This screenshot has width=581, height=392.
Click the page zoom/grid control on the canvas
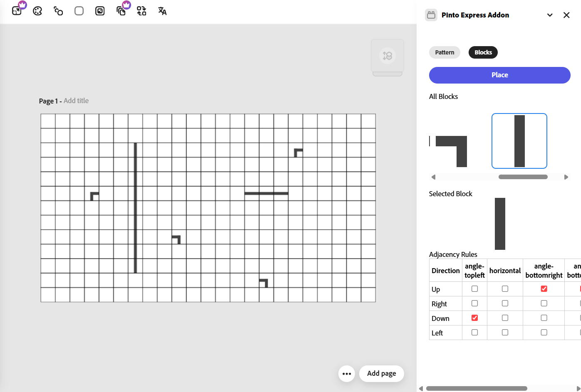(387, 56)
